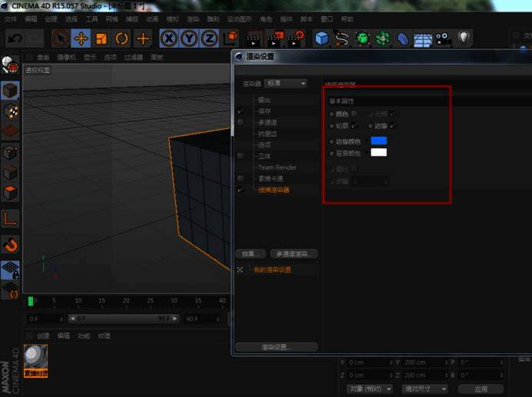The image size is (532, 397).
Task: Select 抗锯齿 in render settings list
Action: tap(268, 134)
